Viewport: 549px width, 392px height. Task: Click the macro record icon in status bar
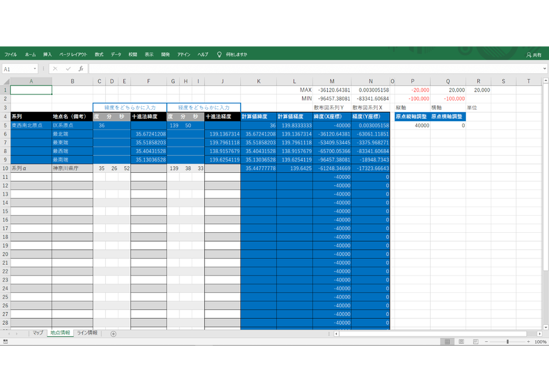[5, 342]
